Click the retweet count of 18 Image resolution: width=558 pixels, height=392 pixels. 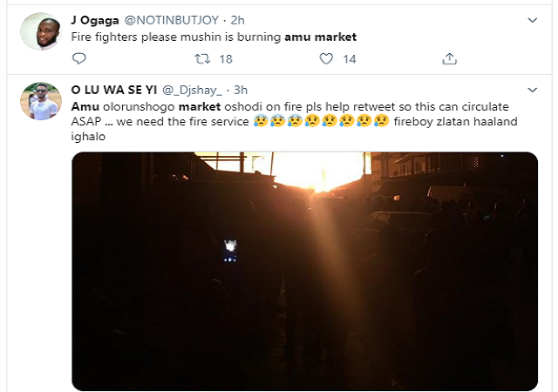click(x=225, y=58)
